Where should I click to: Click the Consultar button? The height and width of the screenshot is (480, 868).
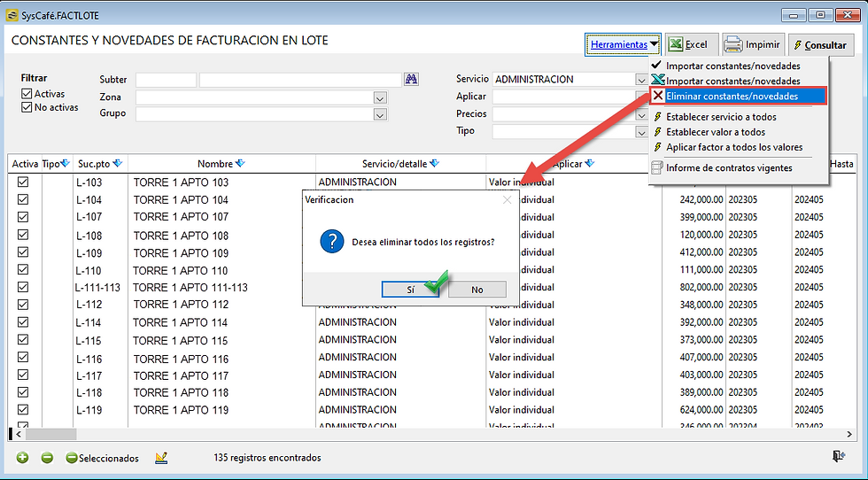(821, 45)
